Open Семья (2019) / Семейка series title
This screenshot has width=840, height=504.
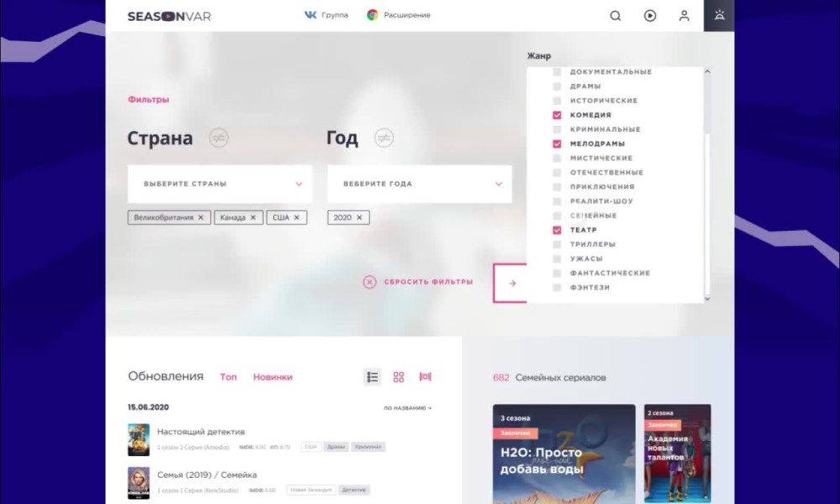(x=207, y=475)
